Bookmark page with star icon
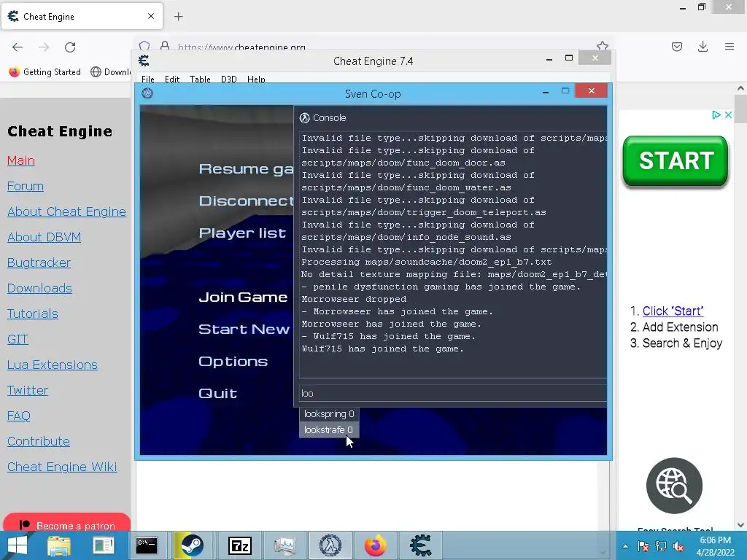Screen dimensions: 747x560 tap(602, 46)
